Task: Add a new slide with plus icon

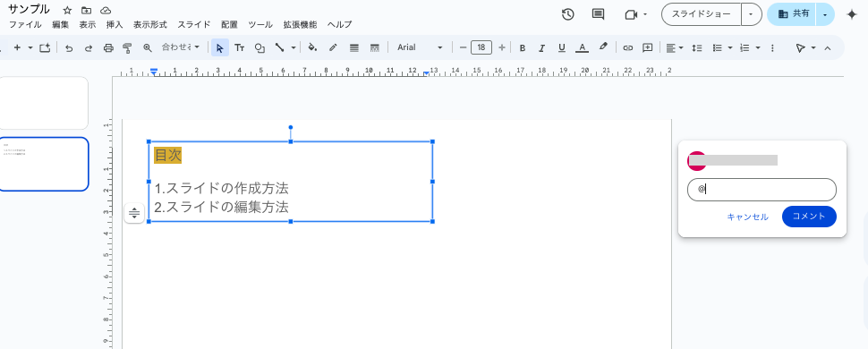Action: (x=17, y=47)
